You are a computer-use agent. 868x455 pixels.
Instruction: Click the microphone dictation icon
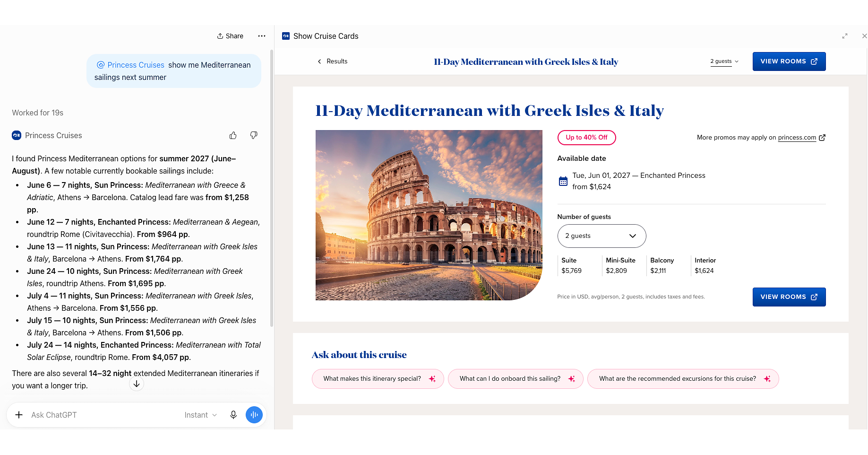[233, 415]
